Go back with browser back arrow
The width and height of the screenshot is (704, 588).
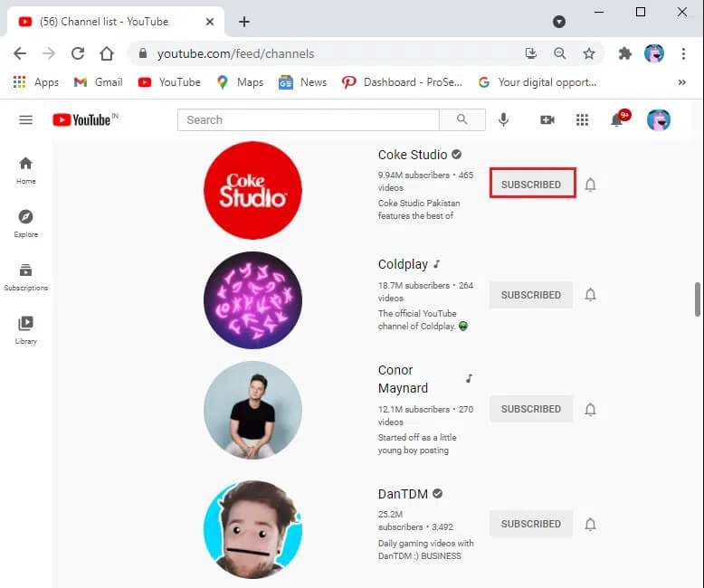(20, 54)
